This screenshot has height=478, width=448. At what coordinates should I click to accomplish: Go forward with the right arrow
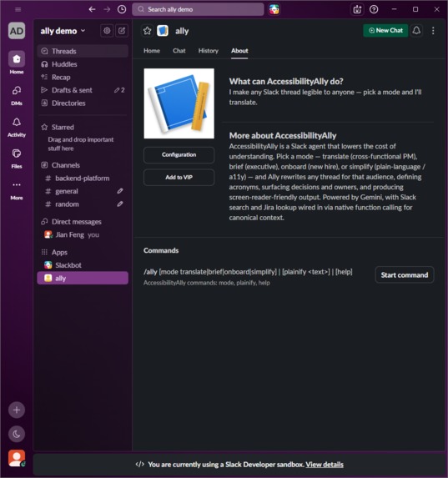tap(107, 9)
